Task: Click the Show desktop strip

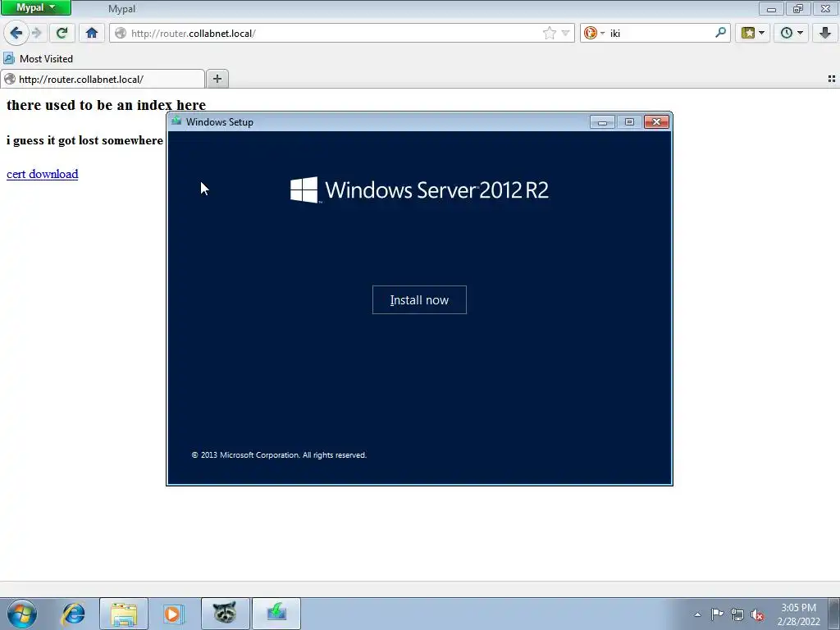Action: [x=833, y=614]
